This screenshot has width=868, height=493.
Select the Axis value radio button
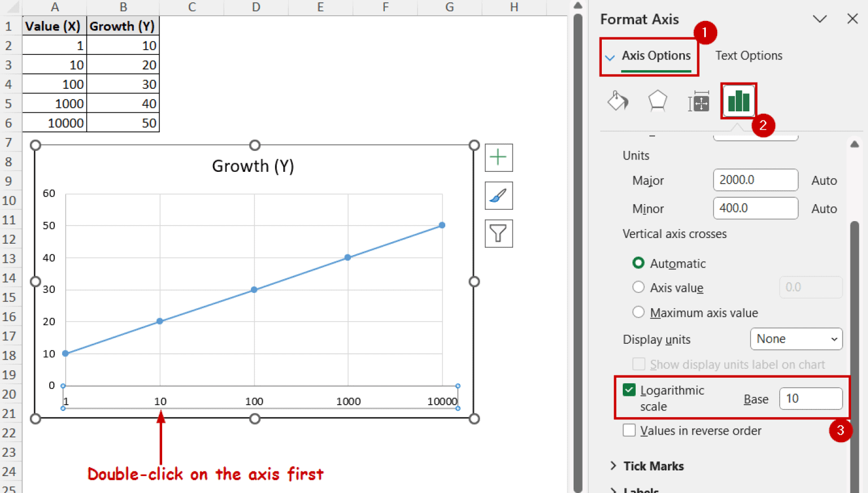pyautogui.click(x=638, y=287)
